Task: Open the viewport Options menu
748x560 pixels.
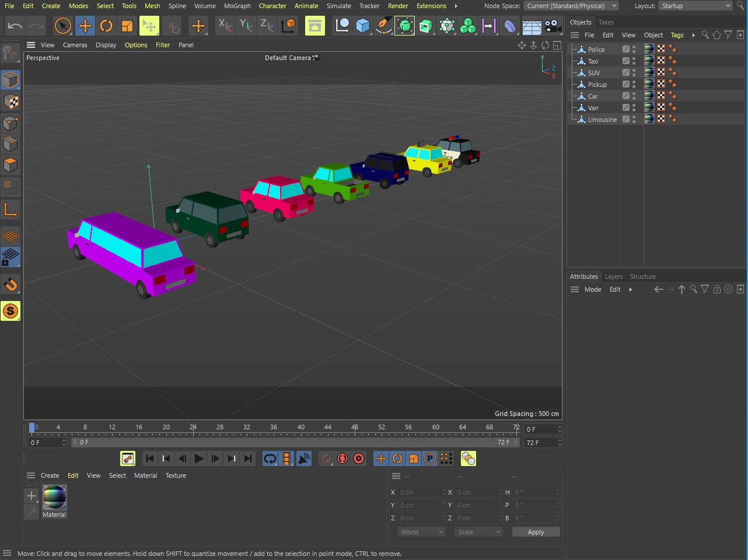Action: [x=136, y=45]
